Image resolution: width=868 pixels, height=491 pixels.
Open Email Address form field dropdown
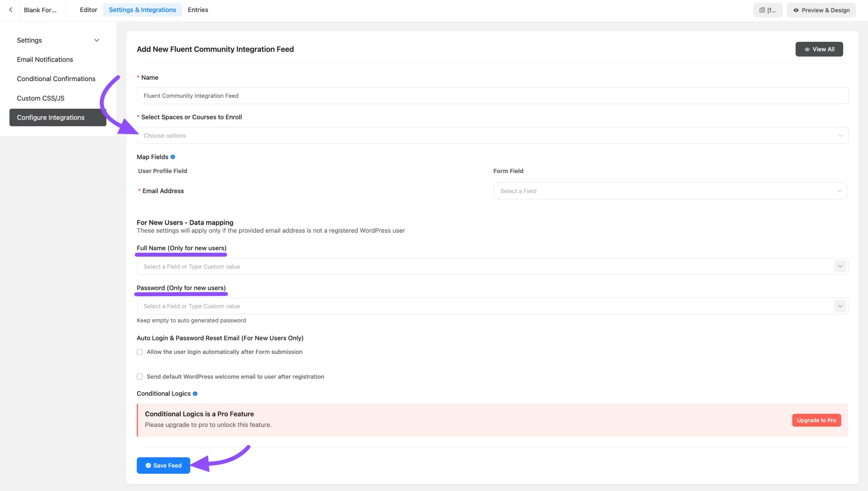(x=670, y=191)
